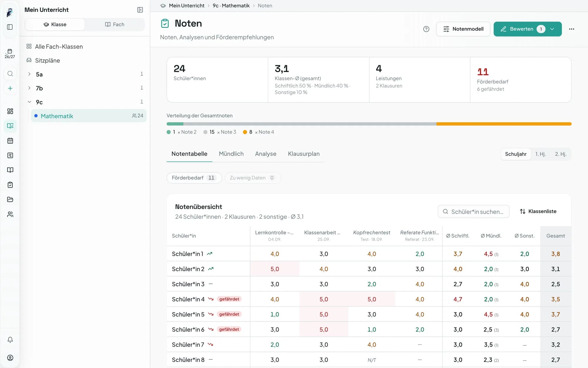Open the Notentabelle tab

(189, 154)
